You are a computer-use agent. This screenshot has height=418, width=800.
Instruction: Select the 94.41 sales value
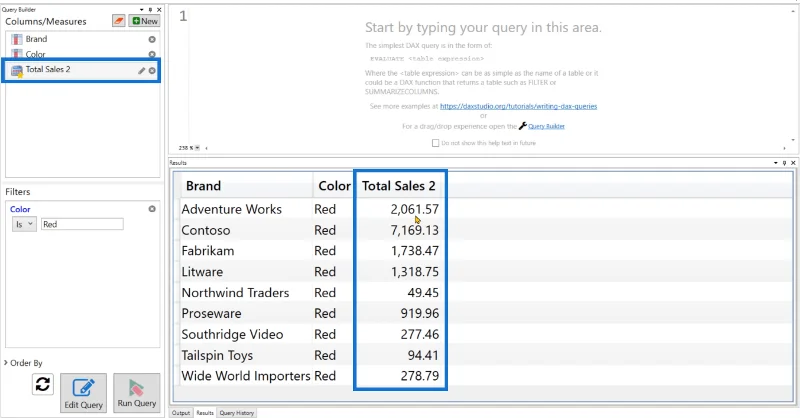pos(423,355)
